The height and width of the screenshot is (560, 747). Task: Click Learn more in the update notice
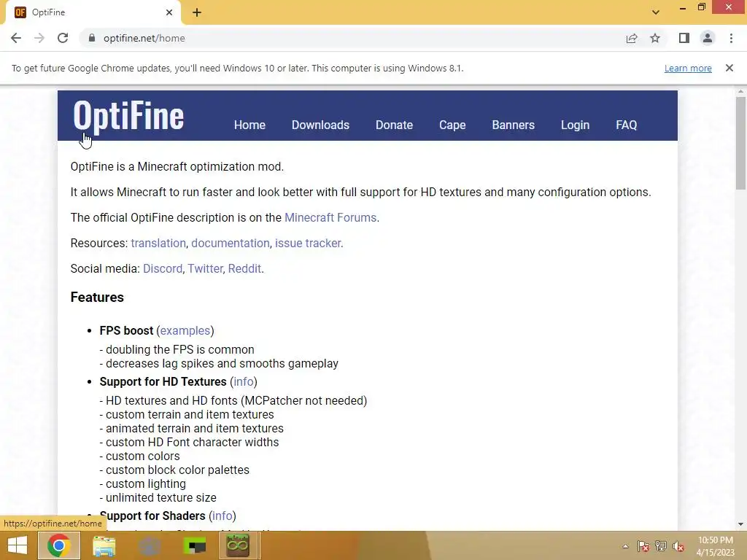coord(688,68)
